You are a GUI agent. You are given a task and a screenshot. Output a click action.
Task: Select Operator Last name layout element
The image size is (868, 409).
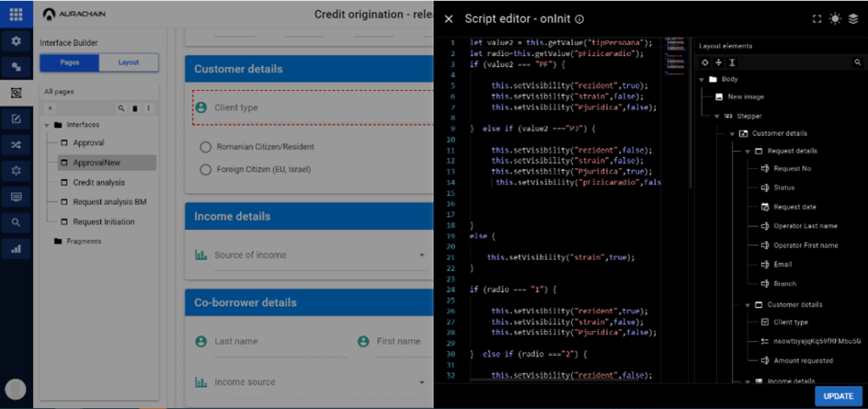tap(805, 226)
